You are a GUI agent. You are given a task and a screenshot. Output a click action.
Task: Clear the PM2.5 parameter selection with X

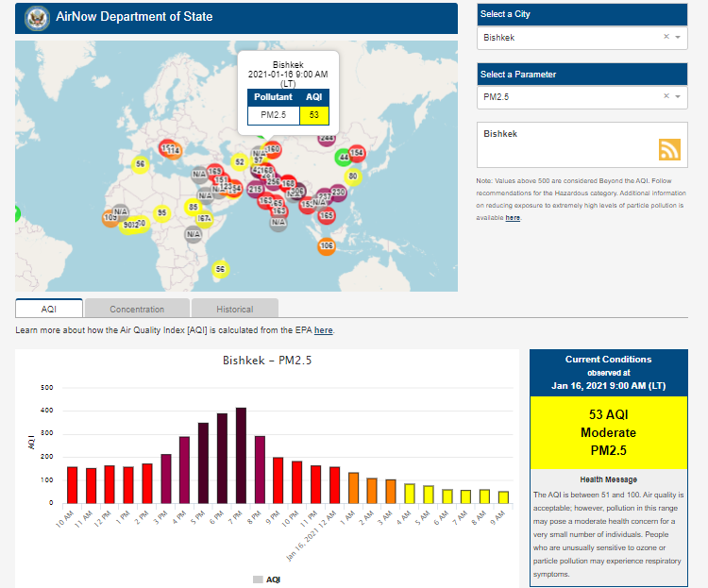666,96
